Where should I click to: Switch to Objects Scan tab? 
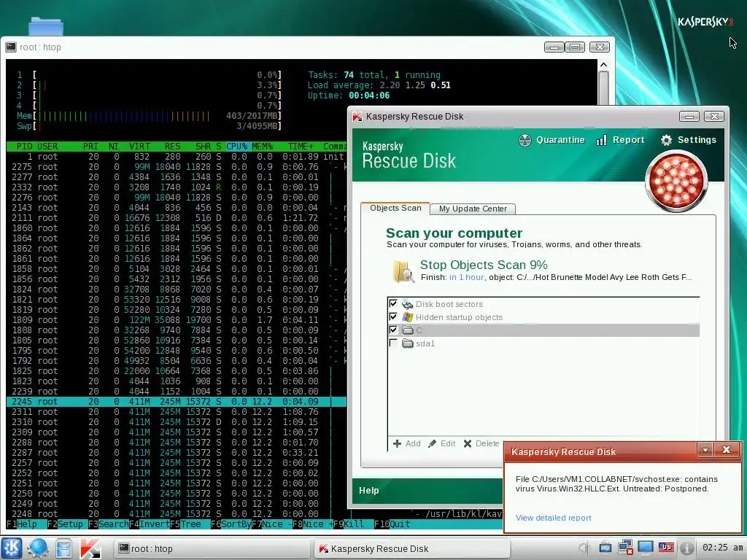click(x=395, y=208)
